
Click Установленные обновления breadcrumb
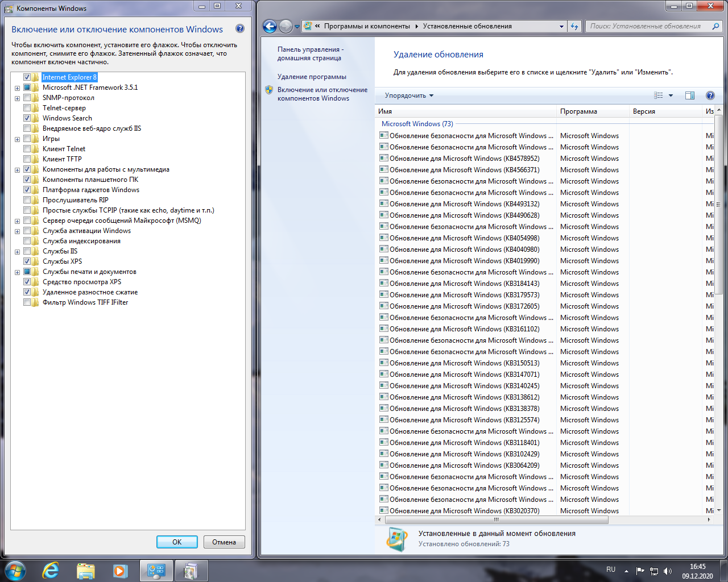(467, 26)
